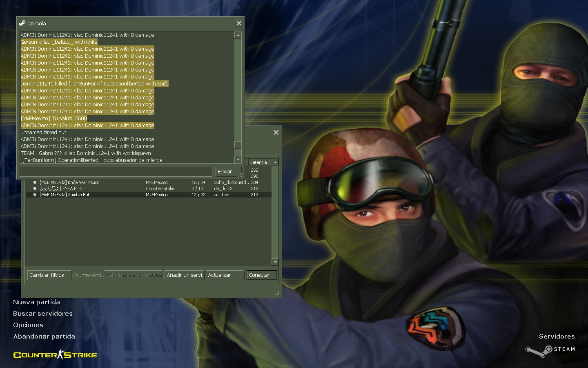Click '[MxEMexico] Tu salud: 5600' console line

point(54,118)
